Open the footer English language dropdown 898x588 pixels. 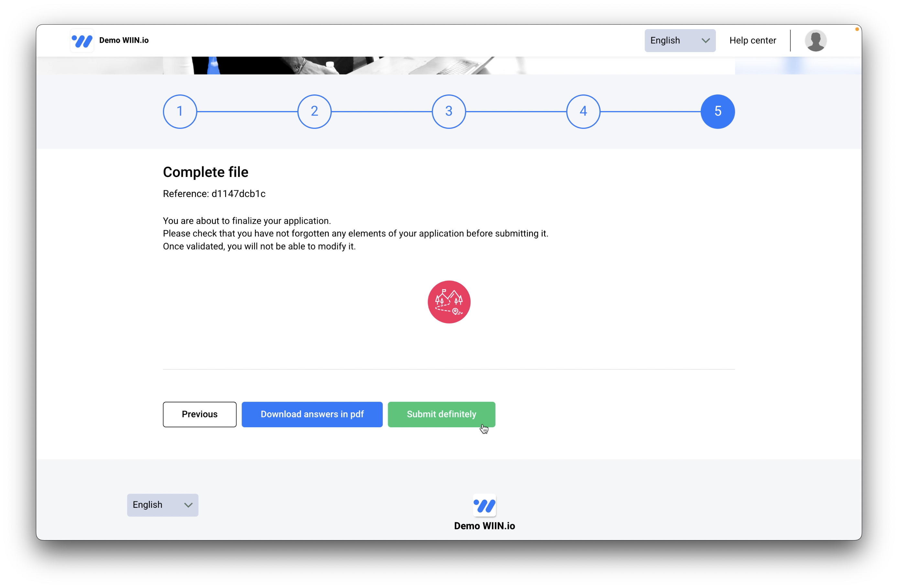coord(163,505)
